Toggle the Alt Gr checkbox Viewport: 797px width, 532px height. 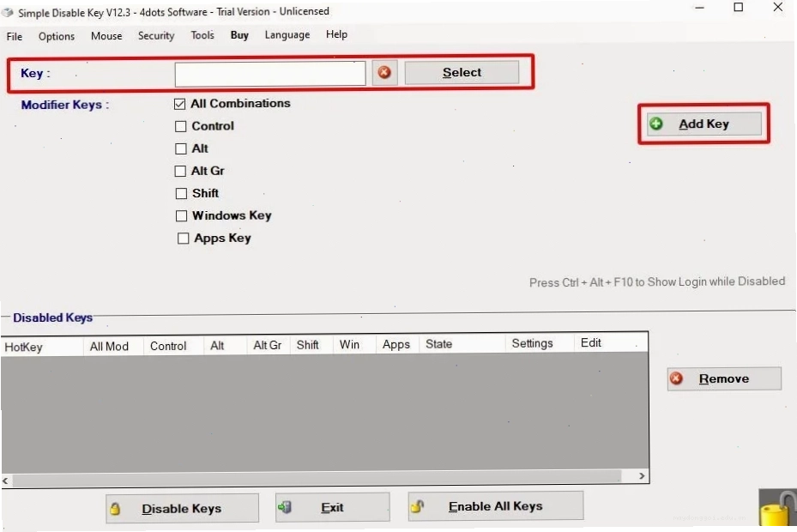coord(180,171)
